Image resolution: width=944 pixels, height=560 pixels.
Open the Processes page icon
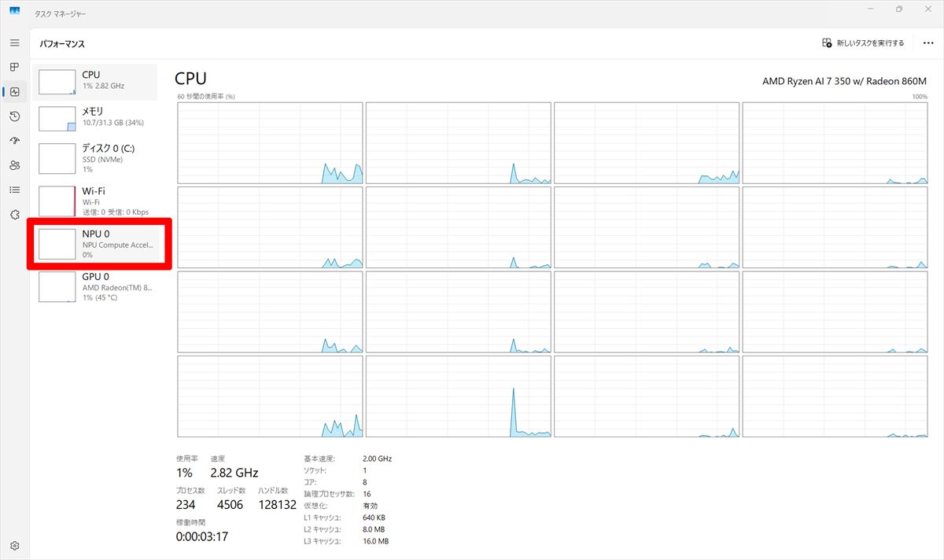click(15, 67)
